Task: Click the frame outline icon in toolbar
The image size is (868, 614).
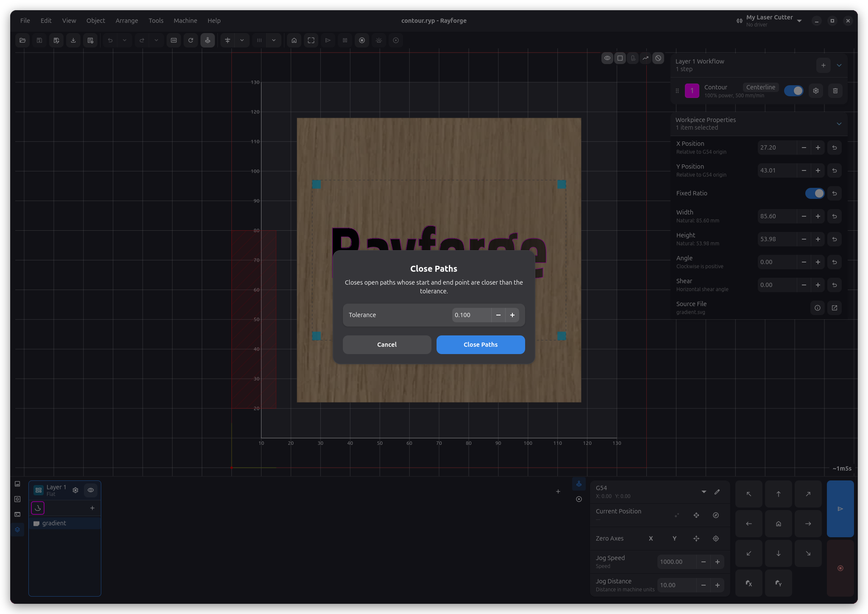Action: pyautogui.click(x=311, y=40)
